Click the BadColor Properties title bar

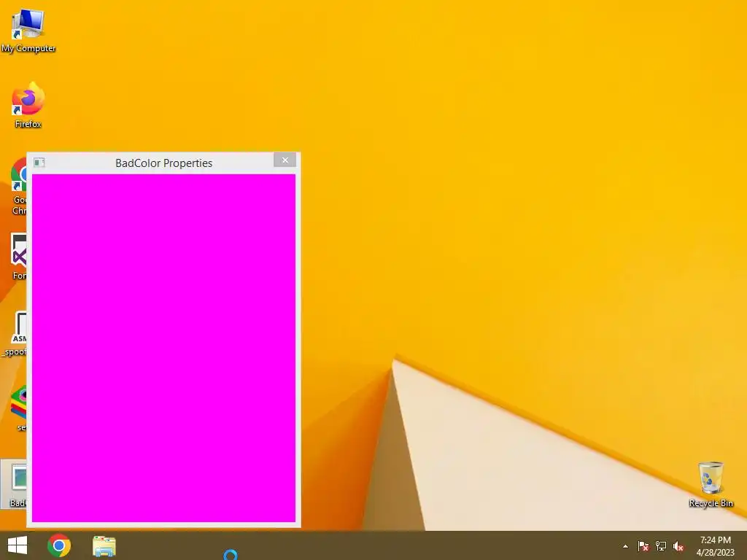[x=163, y=163]
